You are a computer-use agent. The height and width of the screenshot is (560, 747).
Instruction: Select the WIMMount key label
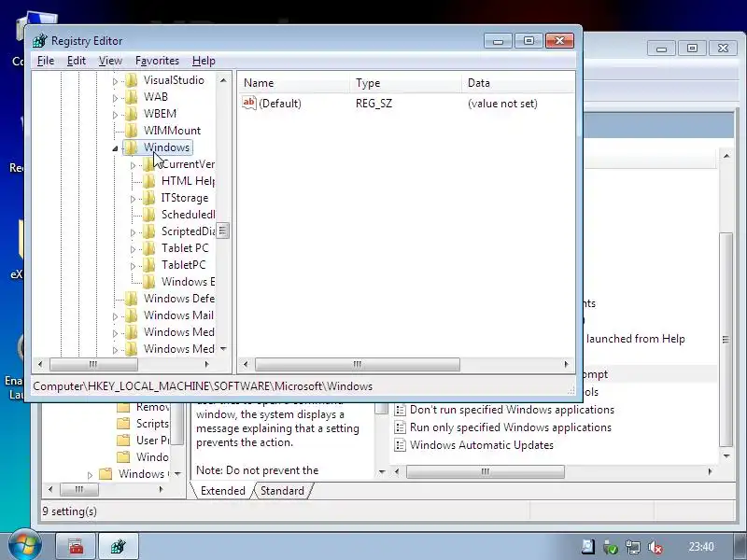(172, 131)
